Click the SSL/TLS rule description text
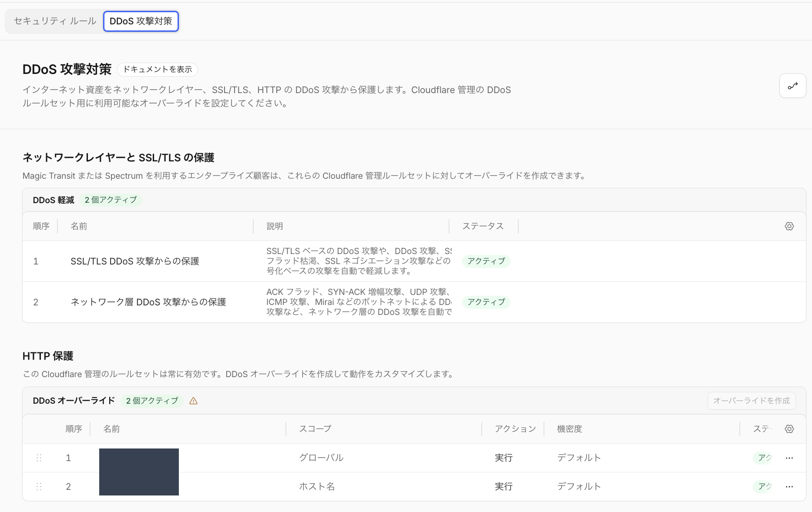The width and height of the screenshot is (812, 512). tap(359, 261)
